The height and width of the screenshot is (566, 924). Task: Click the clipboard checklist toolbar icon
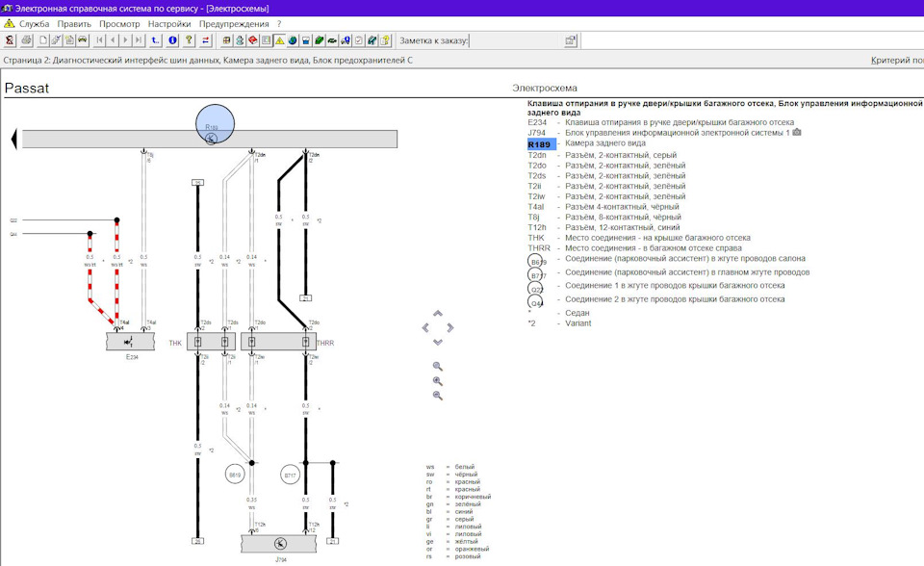pos(358,40)
